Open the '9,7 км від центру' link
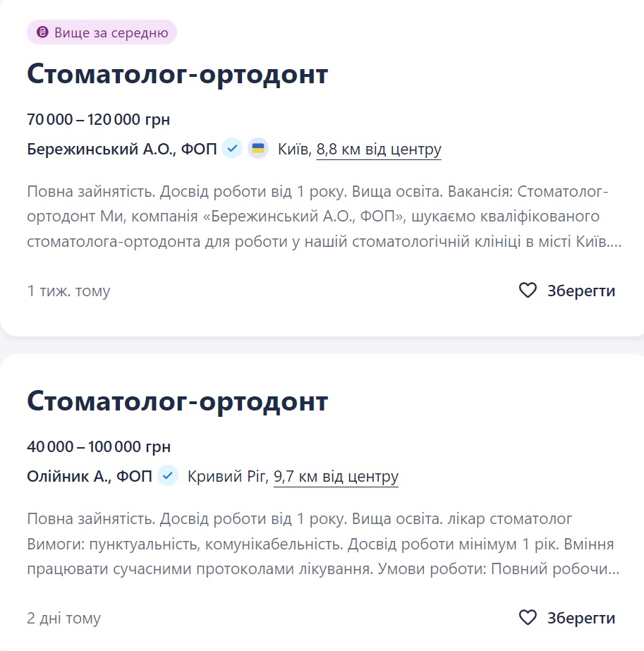 336,476
